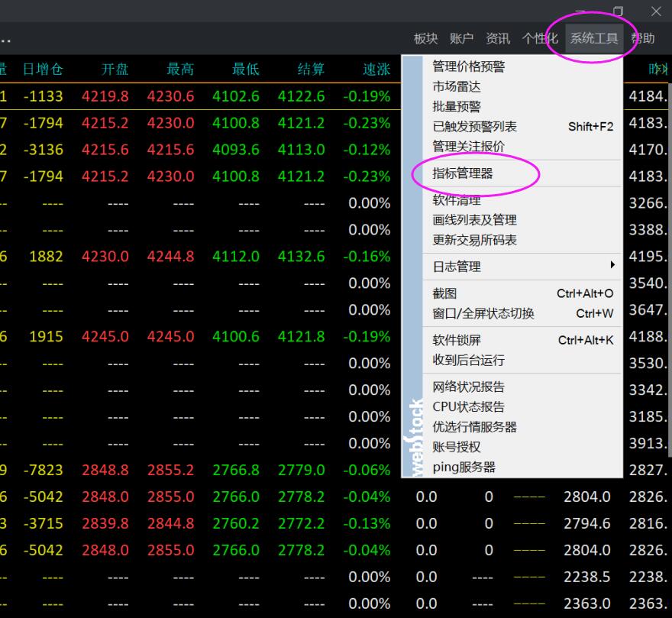This screenshot has height=618, width=672.
Task: Open the 板块 menu
Action: [x=425, y=39]
